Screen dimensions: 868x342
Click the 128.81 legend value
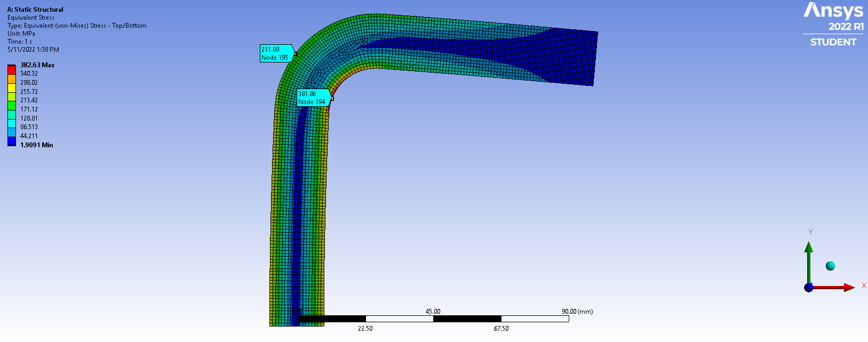point(29,118)
